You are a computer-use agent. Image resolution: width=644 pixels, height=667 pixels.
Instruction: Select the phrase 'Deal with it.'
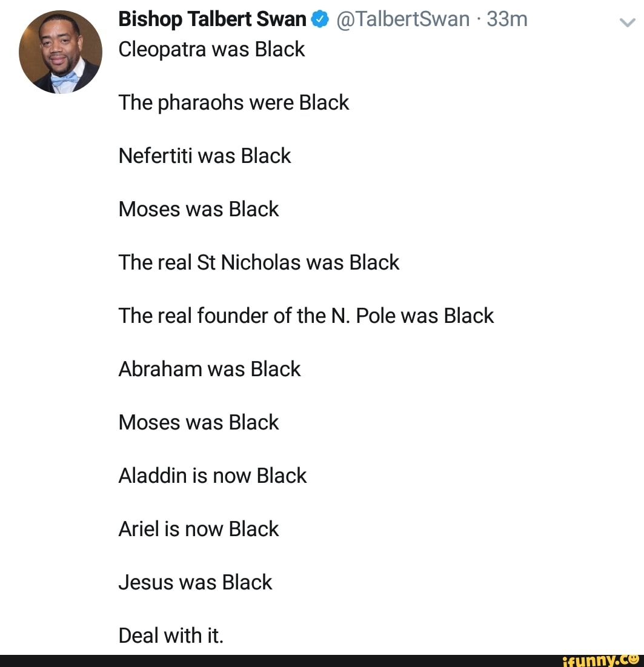(x=171, y=635)
